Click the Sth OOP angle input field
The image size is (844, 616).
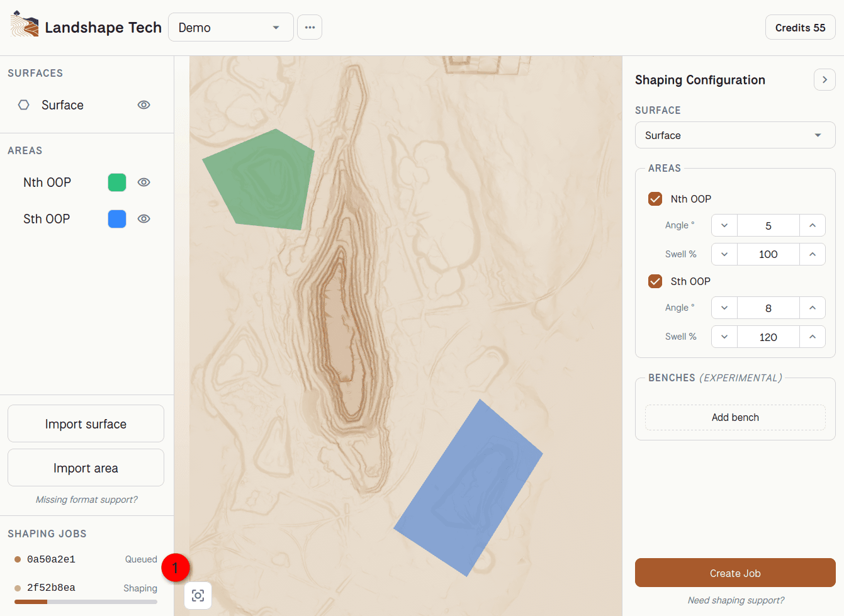(x=768, y=308)
